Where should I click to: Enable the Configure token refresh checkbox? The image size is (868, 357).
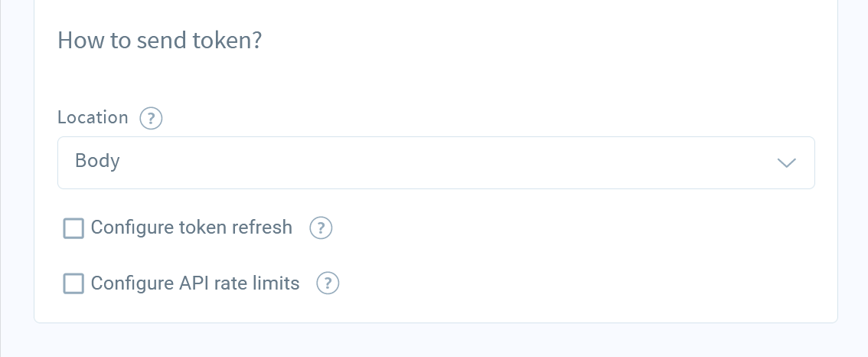tap(73, 228)
